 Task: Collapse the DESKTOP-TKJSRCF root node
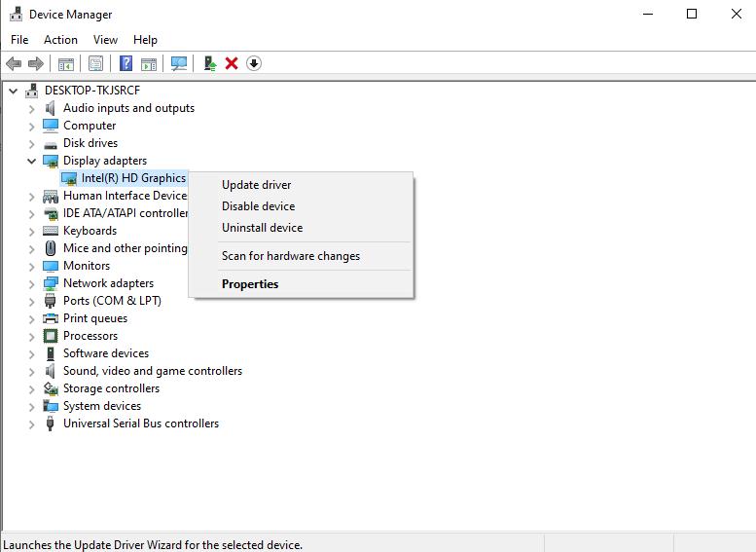click(14, 91)
